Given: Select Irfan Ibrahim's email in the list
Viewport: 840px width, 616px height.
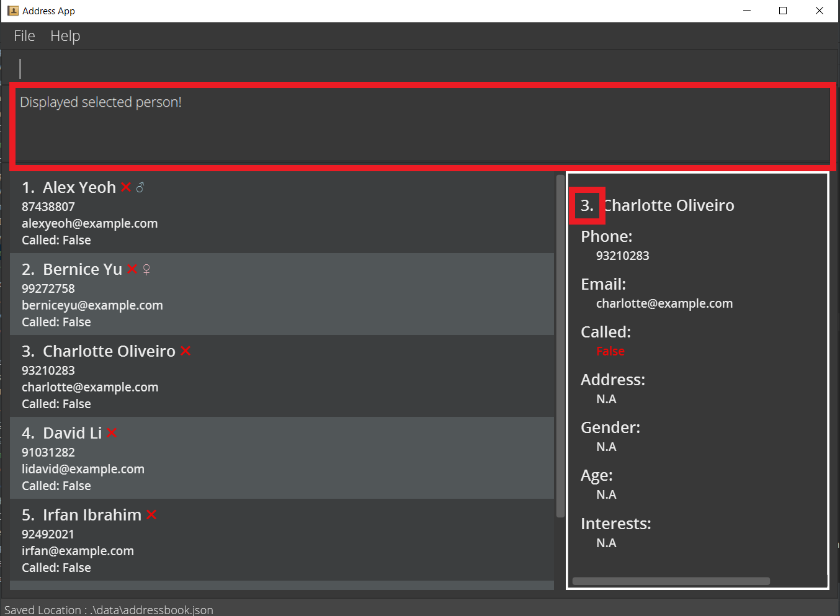Looking at the screenshot, I should click(x=78, y=551).
